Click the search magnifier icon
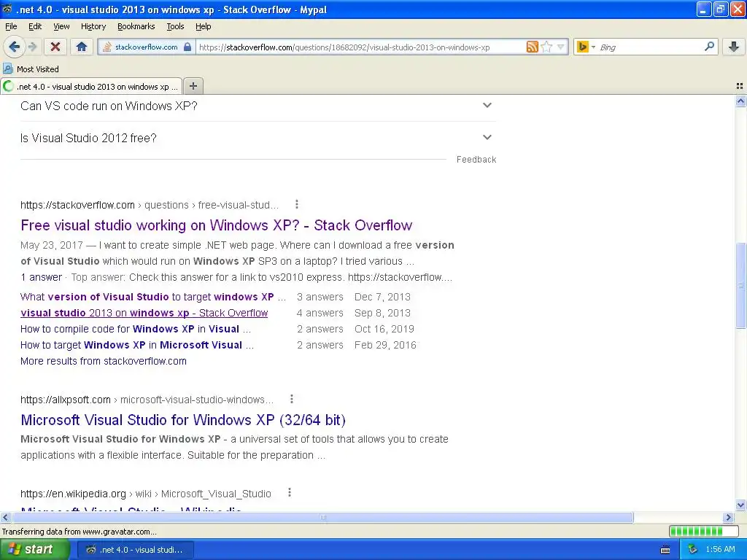This screenshot has width=747, height=560. [709, 46]
